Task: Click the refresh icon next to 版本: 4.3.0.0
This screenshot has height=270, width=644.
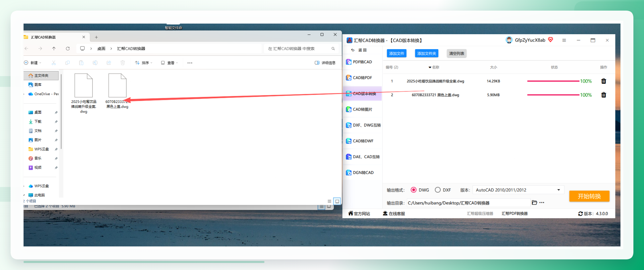Action: (580, 214)
